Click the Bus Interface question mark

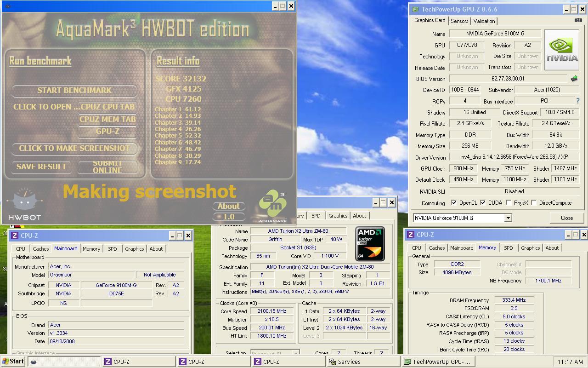577,101
